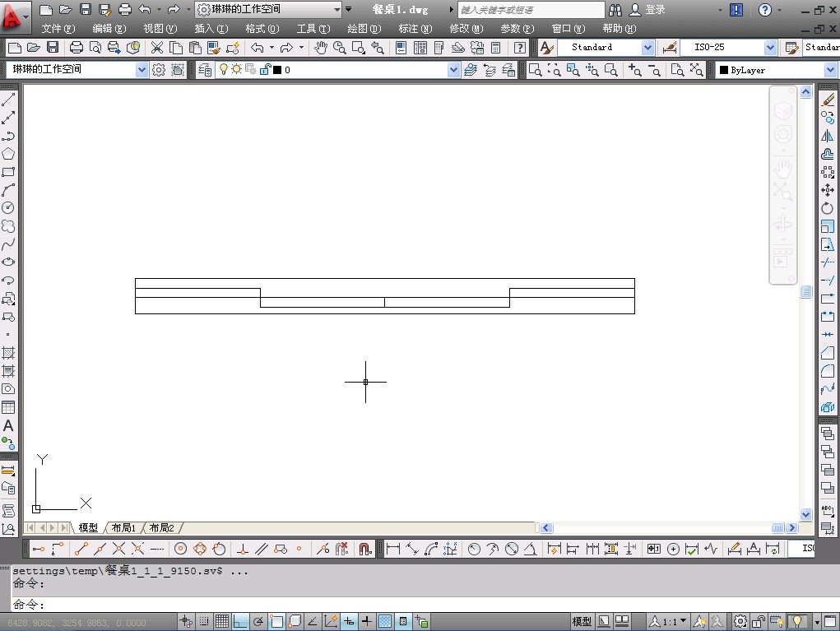840x631 pixels.
Task: Activate the multiline Text tool
Action: 8,426
